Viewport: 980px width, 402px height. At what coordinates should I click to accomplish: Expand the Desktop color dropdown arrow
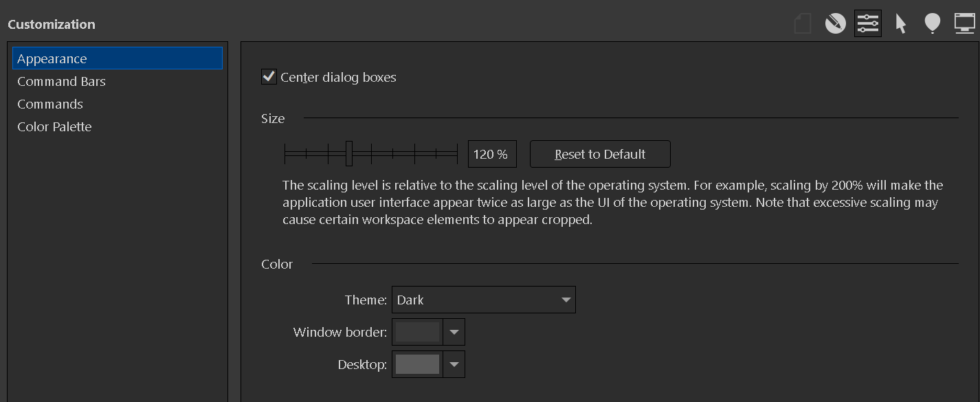pyautogui.click(x=454, y=365)
